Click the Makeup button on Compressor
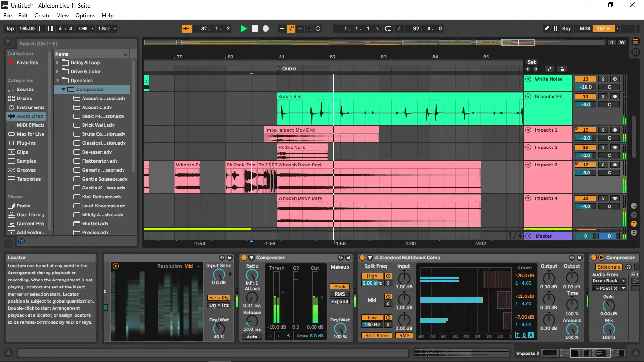This screenshot has width=644, height=362. click(x=339, y=267)
